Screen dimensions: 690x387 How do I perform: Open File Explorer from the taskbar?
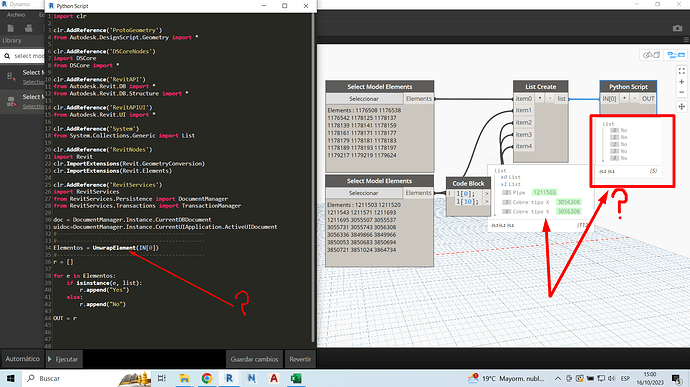(184, 378)
